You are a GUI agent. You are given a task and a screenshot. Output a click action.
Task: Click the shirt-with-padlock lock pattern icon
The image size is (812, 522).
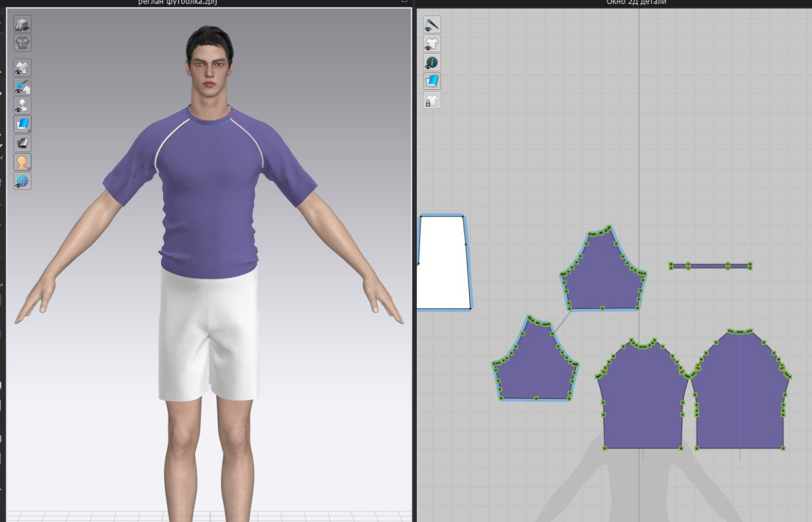click(432, 101)
